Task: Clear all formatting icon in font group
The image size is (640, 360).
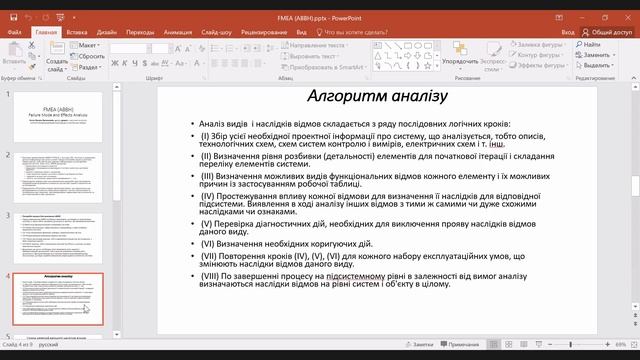Action: [202, 49]
